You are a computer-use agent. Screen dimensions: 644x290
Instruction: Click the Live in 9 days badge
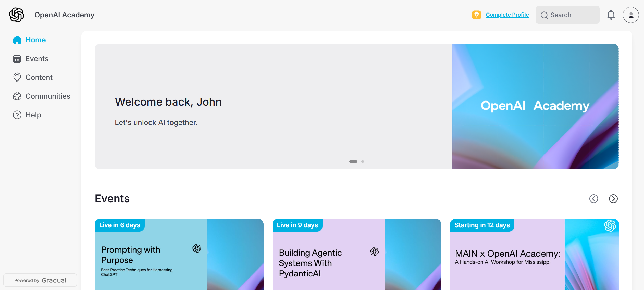coord(297,225)
